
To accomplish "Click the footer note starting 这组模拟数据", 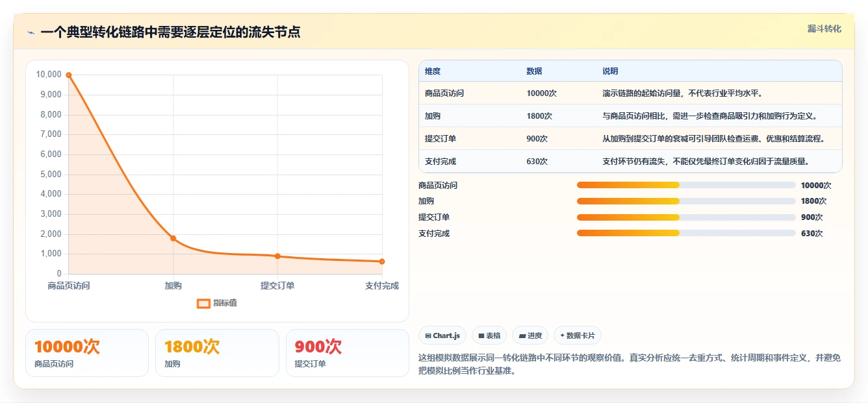I will (x=630, y=365).
